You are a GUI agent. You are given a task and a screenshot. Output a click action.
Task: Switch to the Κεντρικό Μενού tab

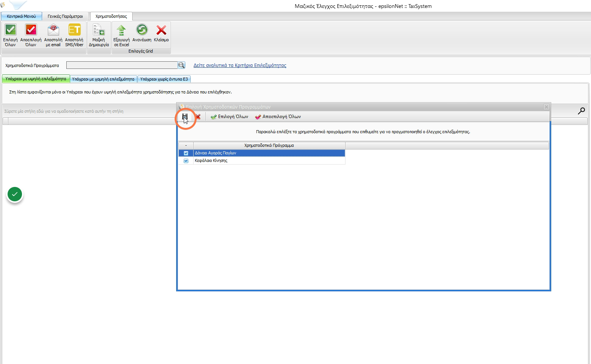pyautogui.click(x=21, y=16)
